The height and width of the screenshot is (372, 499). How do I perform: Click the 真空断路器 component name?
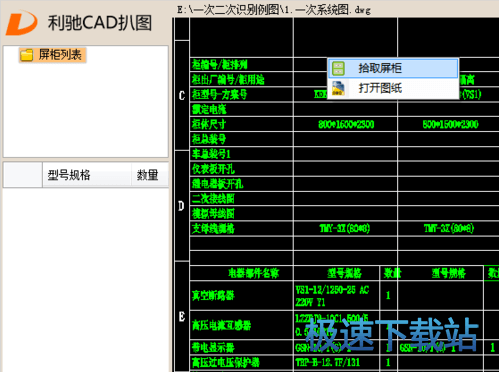click(213, 295)
